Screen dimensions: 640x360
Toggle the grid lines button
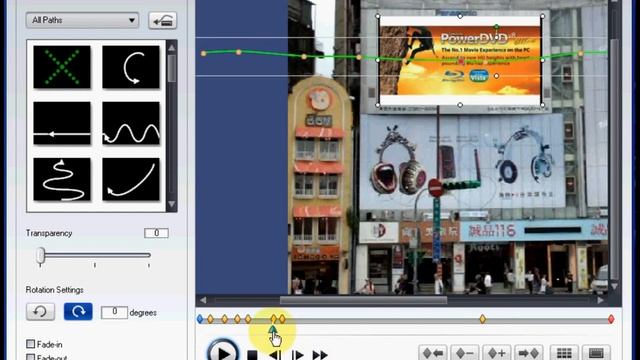(564, 353)
